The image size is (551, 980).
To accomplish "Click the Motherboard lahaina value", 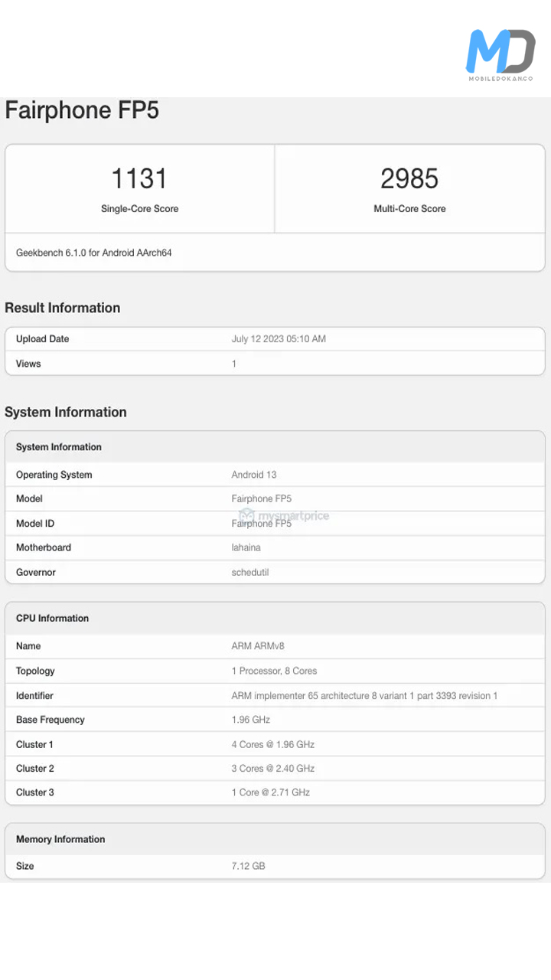I will pos(249,547).
